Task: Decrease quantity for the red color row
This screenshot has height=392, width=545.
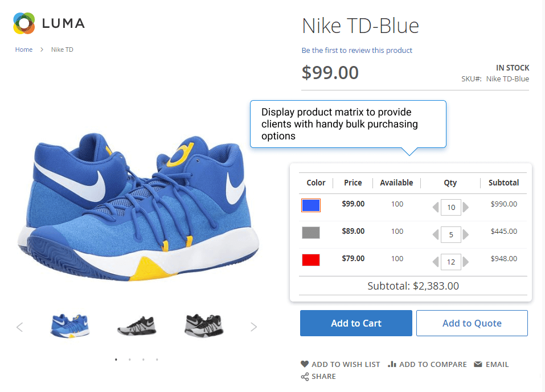Action: pos(436,262)
